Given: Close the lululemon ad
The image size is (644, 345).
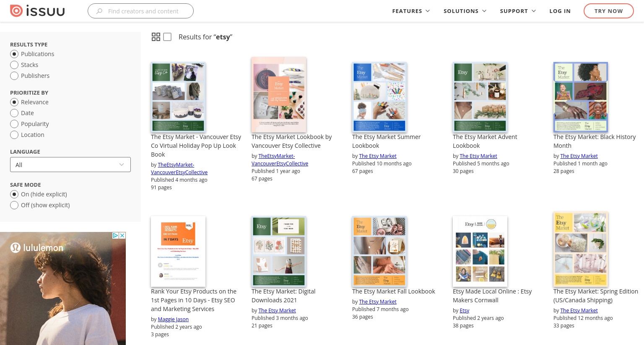Looking at the screenshot, I should click(122, 235).
